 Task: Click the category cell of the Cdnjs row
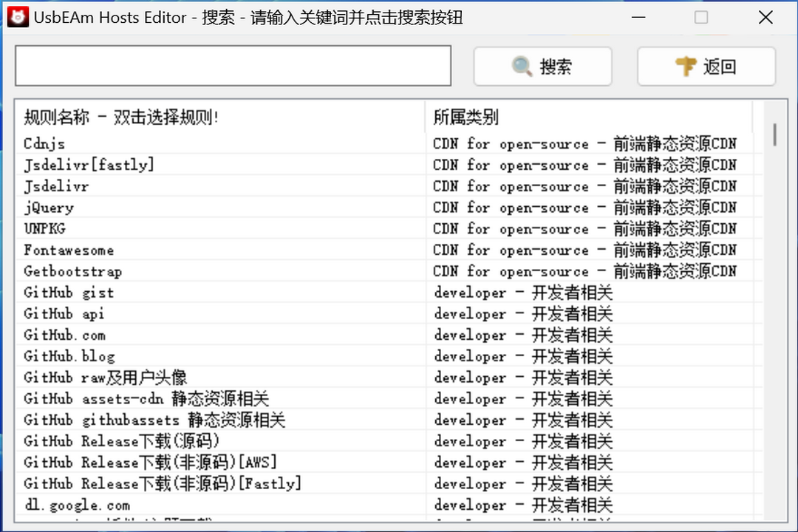click(588, 143)
